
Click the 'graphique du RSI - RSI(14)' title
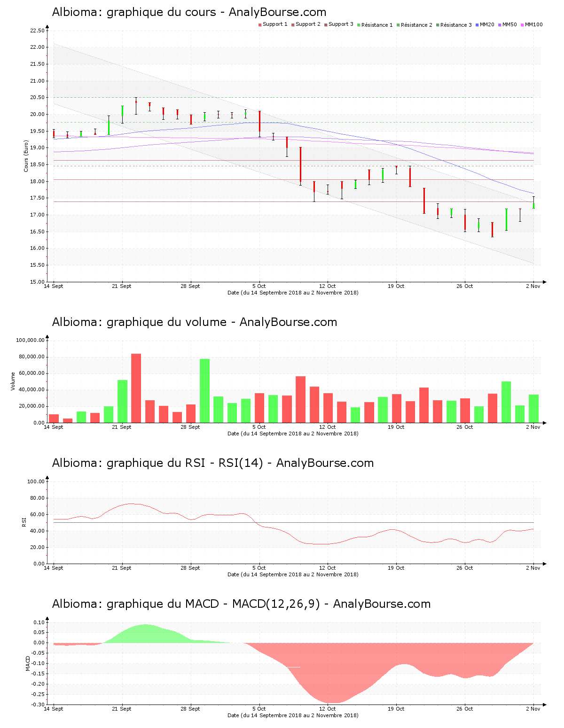tap(185, 463)
